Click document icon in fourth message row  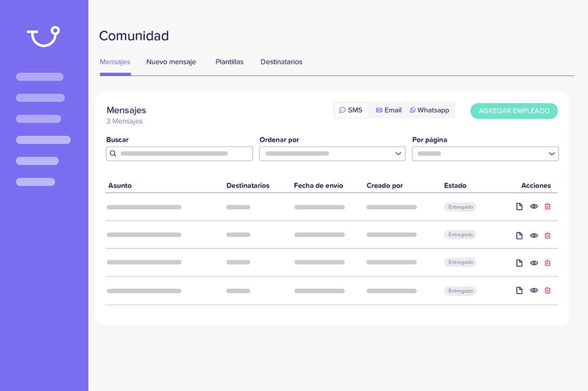point(519,290)
